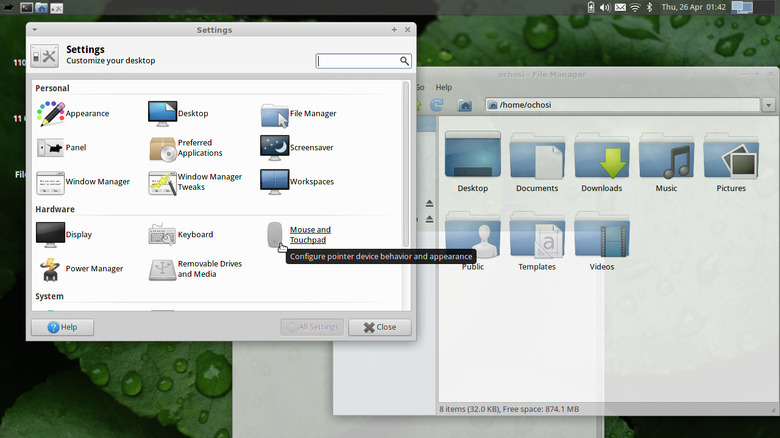Open the Help menu in File Manager
The image size is (780, 438).
tap(443, 87)
